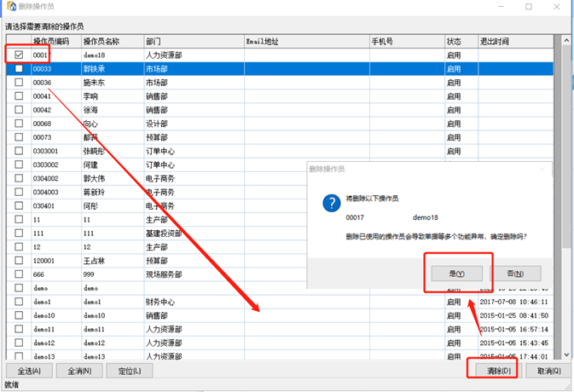The image size is (574, 392).
Task: Check the box for operator 00073
Action: pyautogui.click(x=19, y=137)
